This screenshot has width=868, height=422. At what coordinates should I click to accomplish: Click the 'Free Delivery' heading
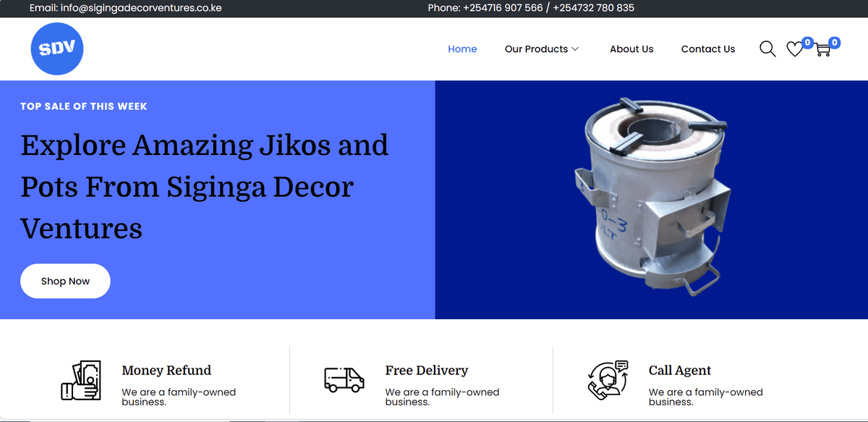click(427, 371)
